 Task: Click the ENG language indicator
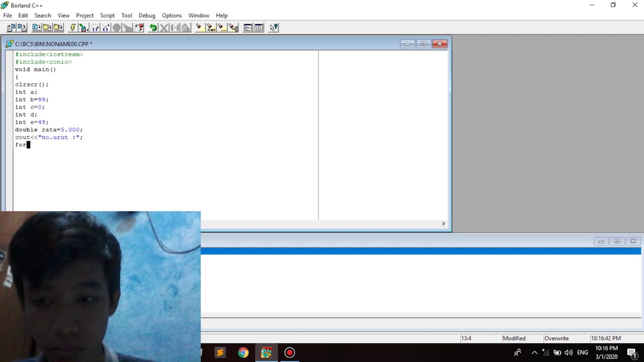tap(583, 352)
